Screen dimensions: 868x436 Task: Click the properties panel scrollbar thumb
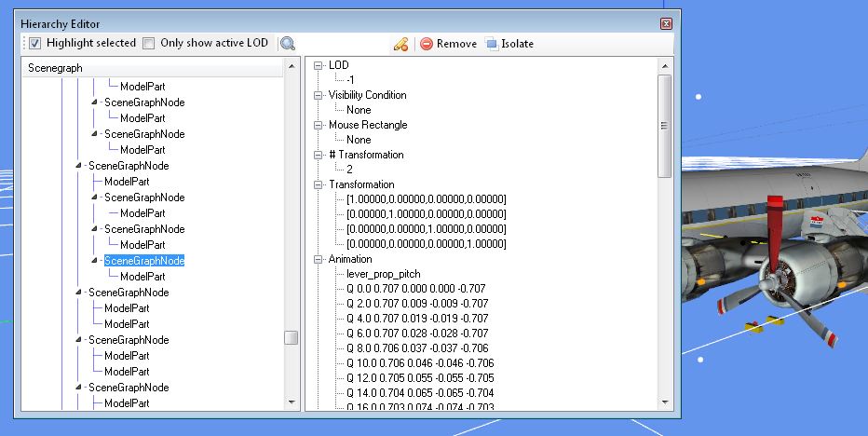(664, 127)
